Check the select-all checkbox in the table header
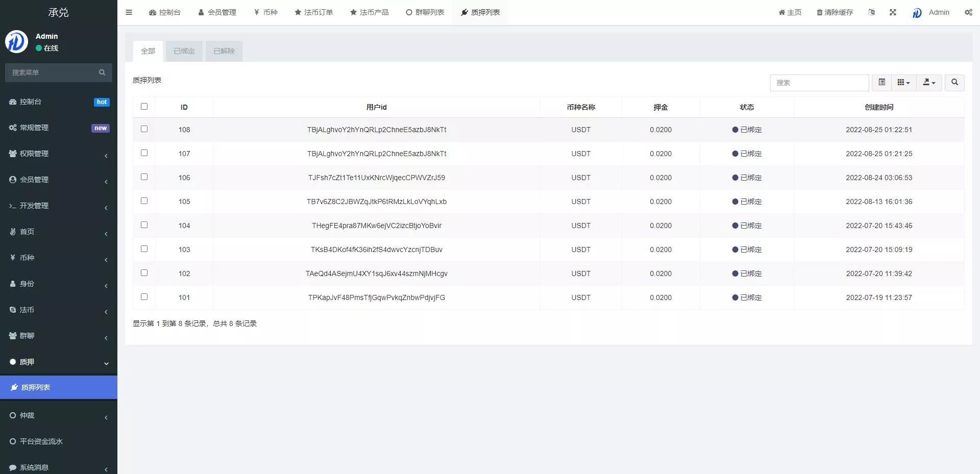 (144, 107)
